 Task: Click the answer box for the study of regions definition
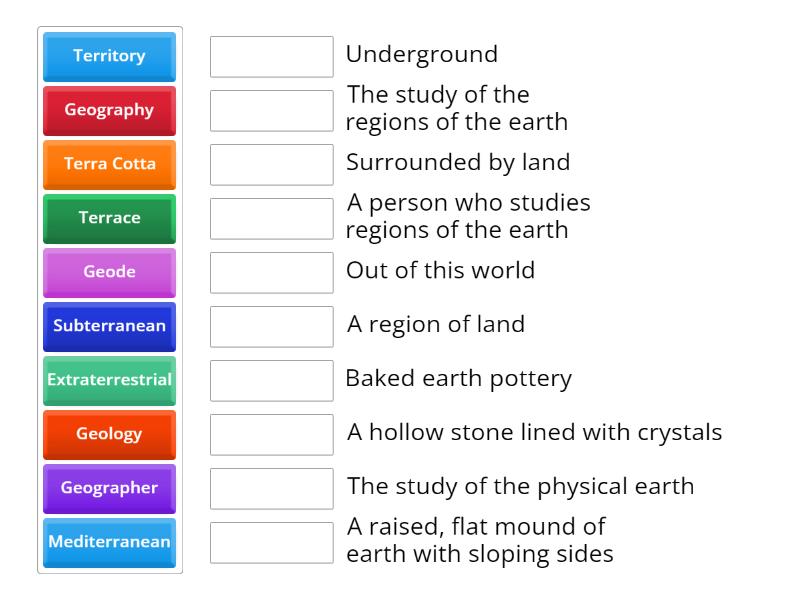(x=271, y=110)
